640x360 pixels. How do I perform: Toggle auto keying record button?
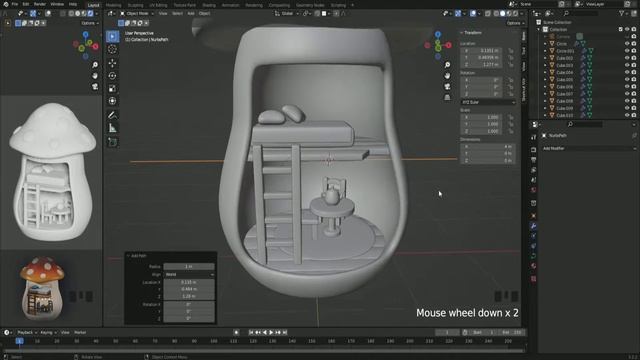[x=236, y=332]
